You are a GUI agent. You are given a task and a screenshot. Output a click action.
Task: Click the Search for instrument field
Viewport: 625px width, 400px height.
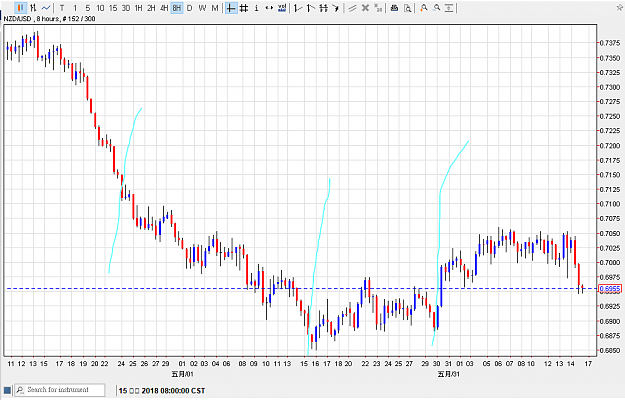pos(60,390)
